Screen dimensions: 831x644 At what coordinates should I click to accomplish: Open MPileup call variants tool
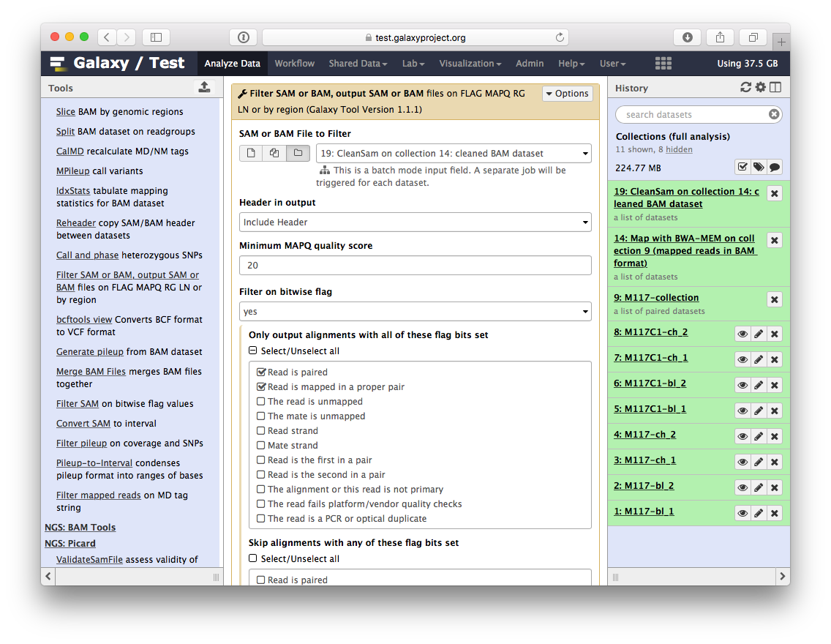[73, 171]
